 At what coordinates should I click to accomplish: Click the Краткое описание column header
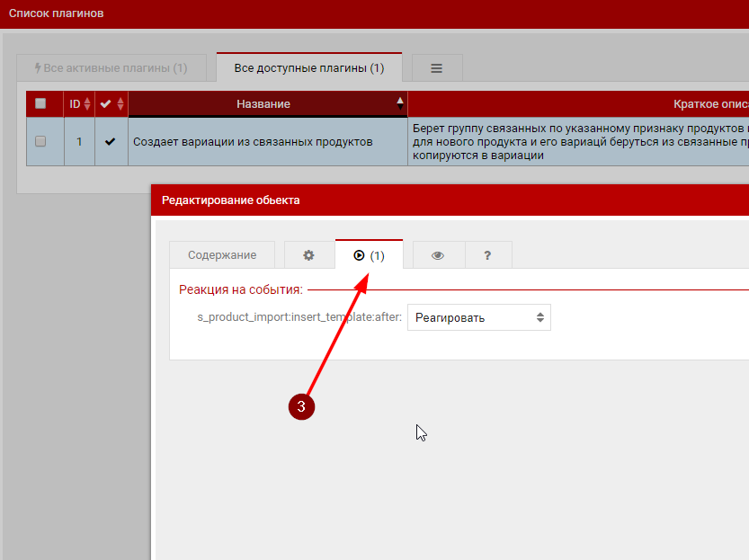[x=701, y=104]
